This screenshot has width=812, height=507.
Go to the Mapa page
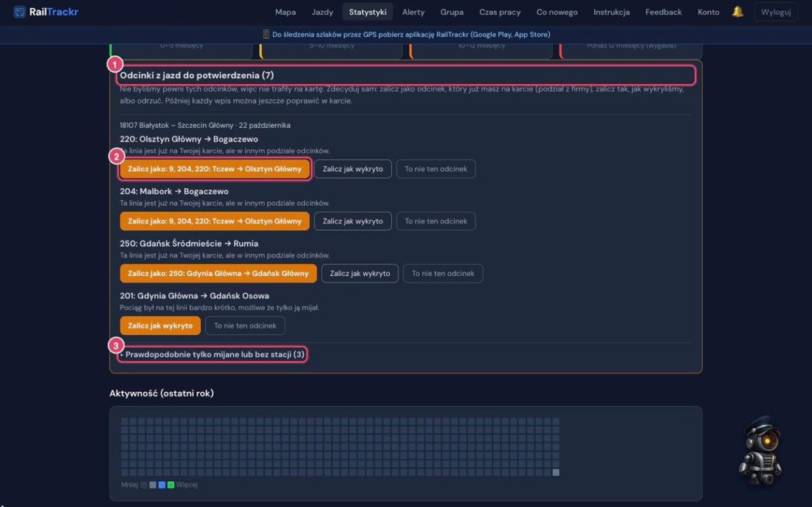point(286,12)
